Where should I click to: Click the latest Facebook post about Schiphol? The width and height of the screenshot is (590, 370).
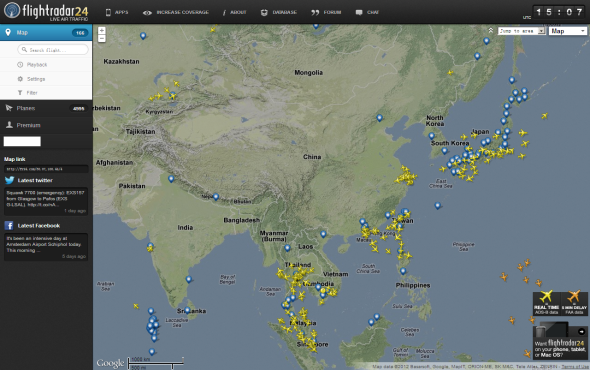[x=46, y=247]
